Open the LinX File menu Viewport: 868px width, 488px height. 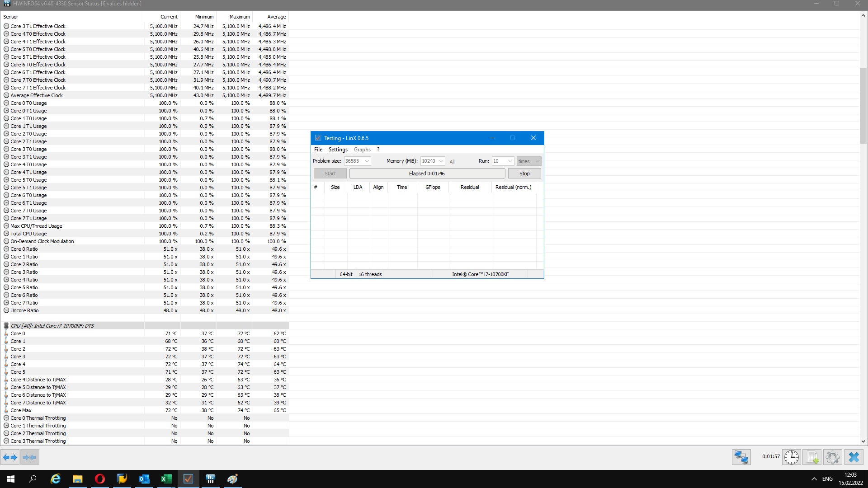318,150
